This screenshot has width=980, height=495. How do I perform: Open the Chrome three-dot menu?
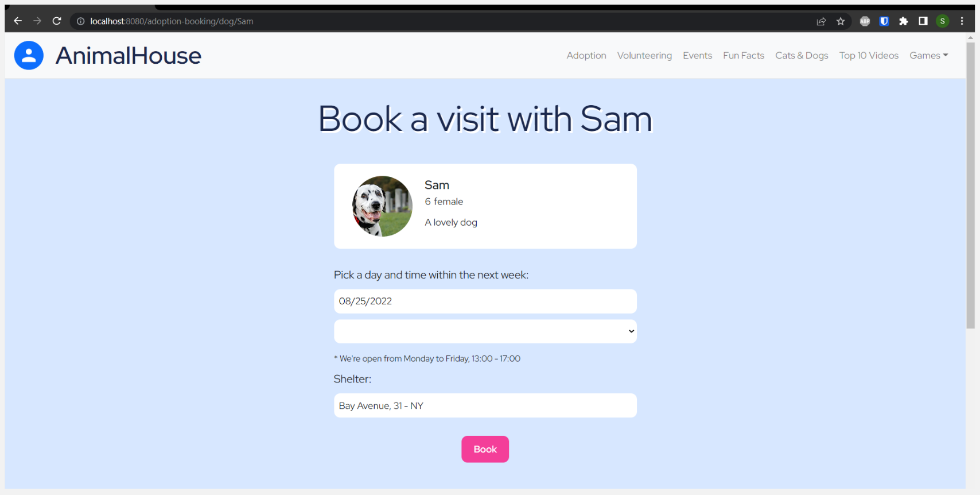[x=962, y=21]
